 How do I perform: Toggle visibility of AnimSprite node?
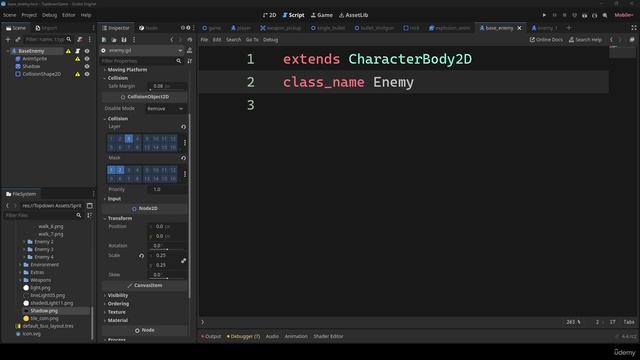(x=87, y=59)
